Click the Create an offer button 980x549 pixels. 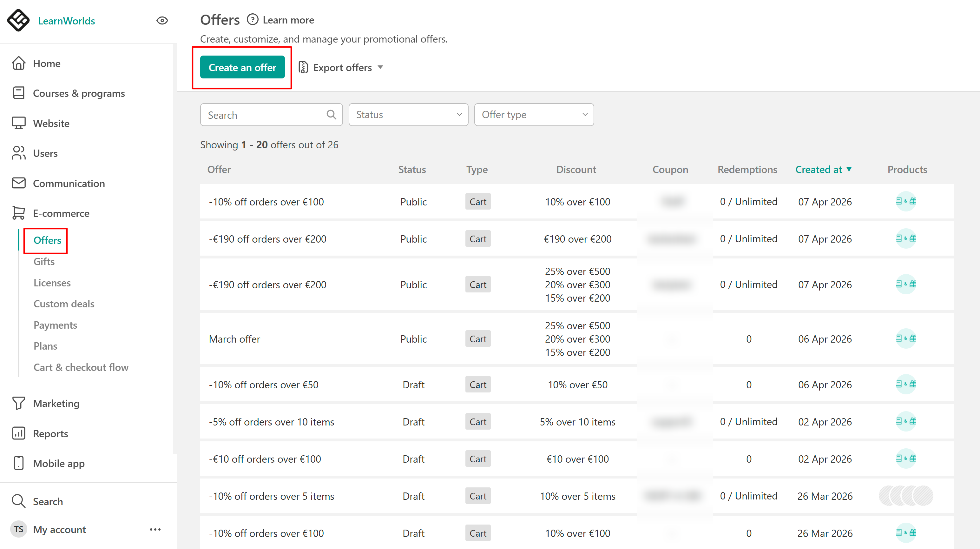(242, 67)
